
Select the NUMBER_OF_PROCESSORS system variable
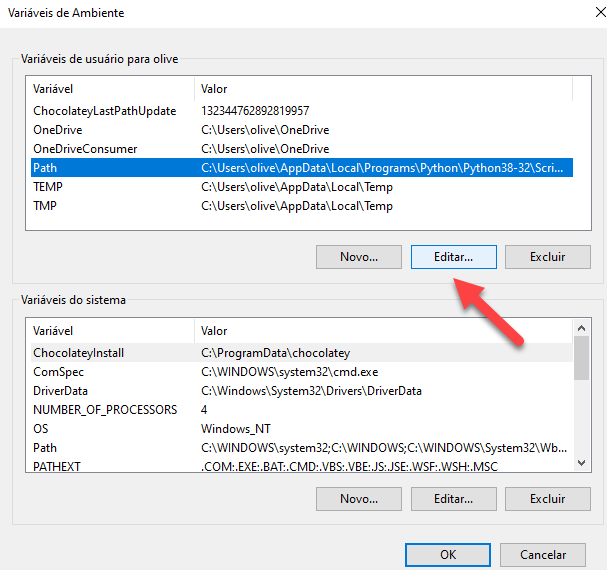[302, 410]
